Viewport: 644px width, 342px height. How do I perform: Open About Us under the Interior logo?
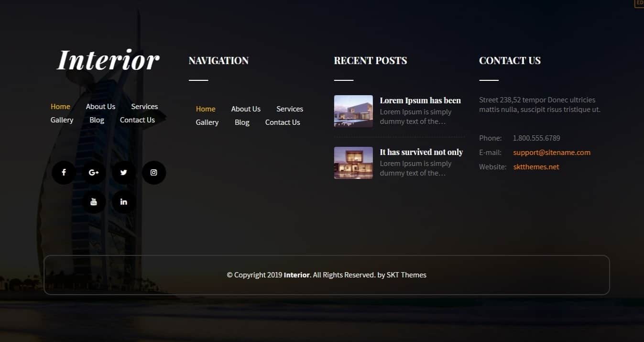pyautogui.click(x=100, y=107)
